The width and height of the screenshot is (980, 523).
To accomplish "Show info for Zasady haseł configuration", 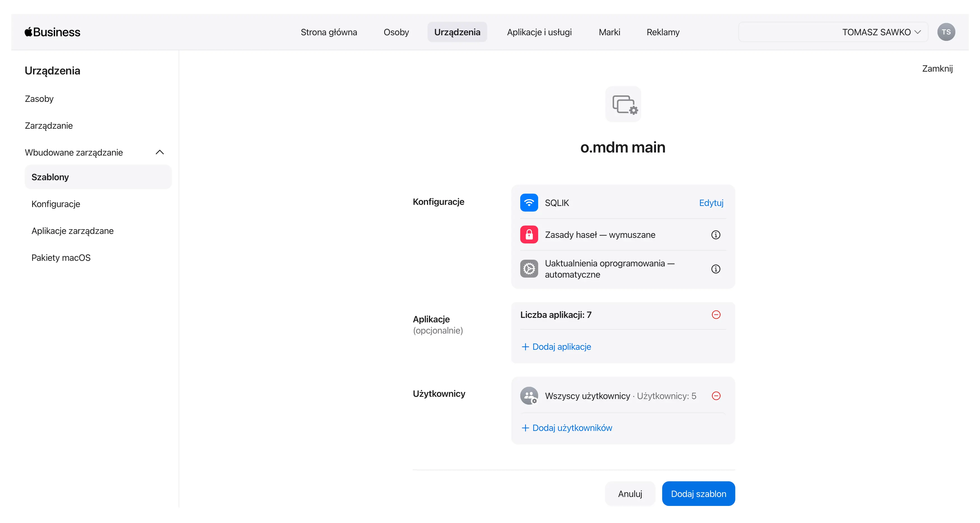I will (716, 235).
